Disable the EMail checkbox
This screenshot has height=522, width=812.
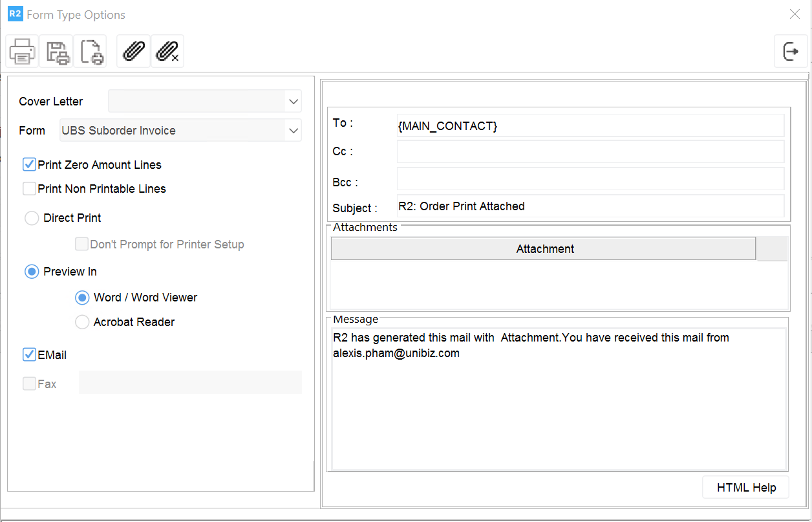click(29, 354)
